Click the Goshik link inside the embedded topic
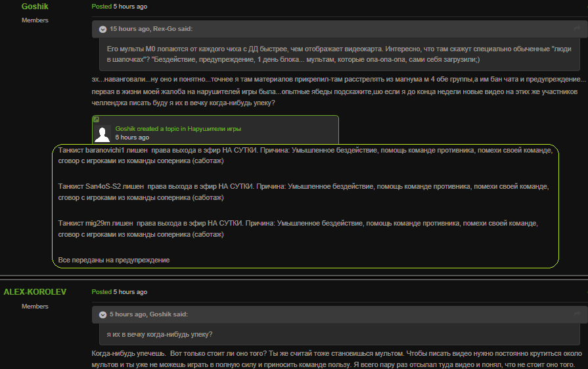Screen dimensions: 588x369 click(x=125, y=129)
